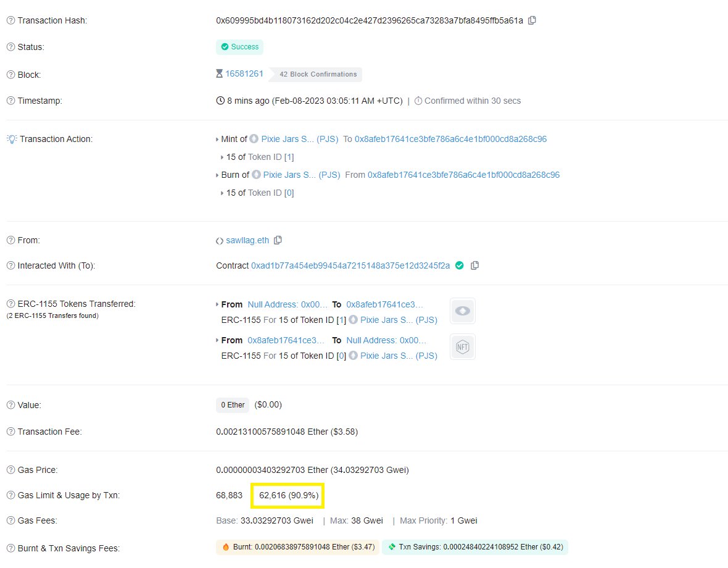The width and height of the screenshot is (728, 568).
Task: Open contract 0xad1b77a454eb99454a7215148a375e12d3245f2a
Action: [x=350, y=265]
